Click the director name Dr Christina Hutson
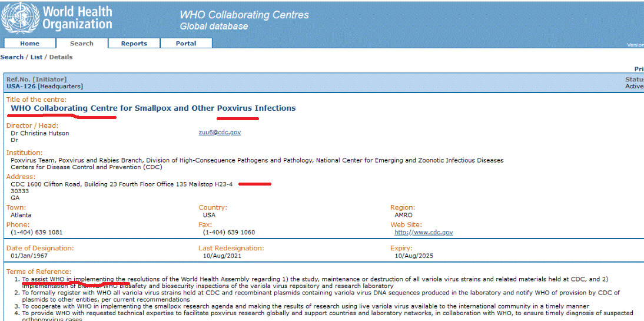 point(40,133)
